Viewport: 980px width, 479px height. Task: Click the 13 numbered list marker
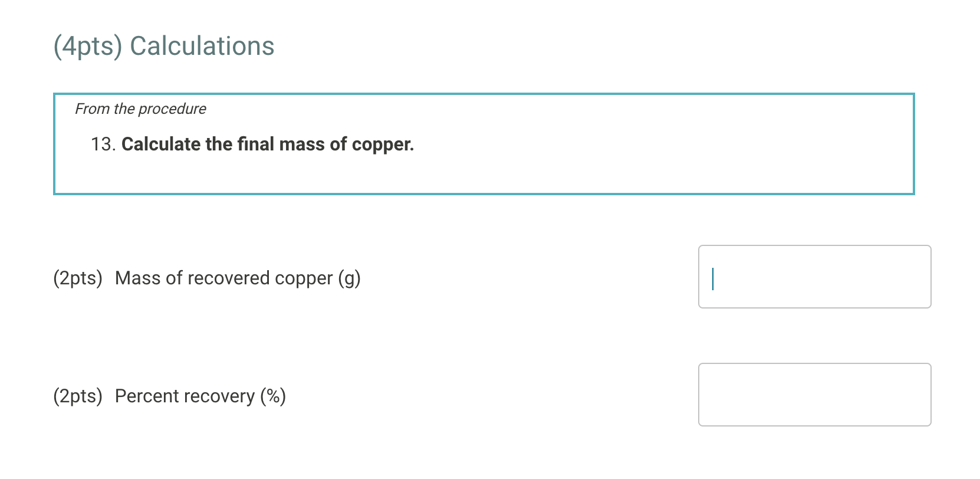[x=101, y=144]
